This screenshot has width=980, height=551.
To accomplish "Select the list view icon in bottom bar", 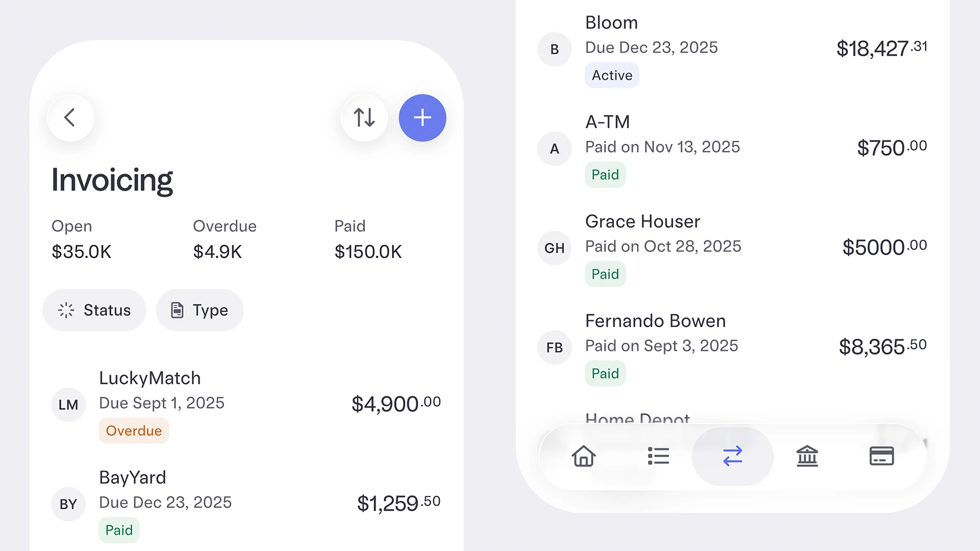I will tap(658, 456).
